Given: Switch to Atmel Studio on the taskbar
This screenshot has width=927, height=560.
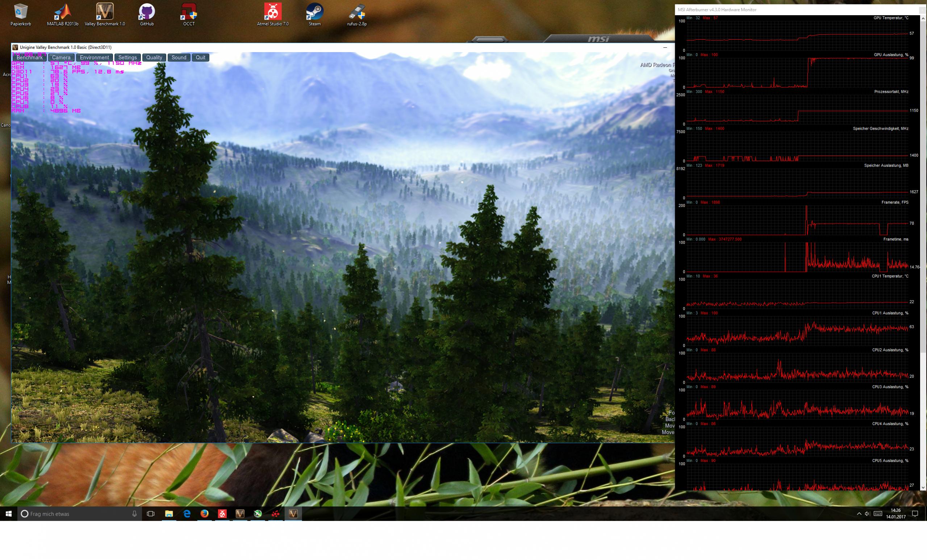Looking at the screenshot, I should click(x=222, y=513).
